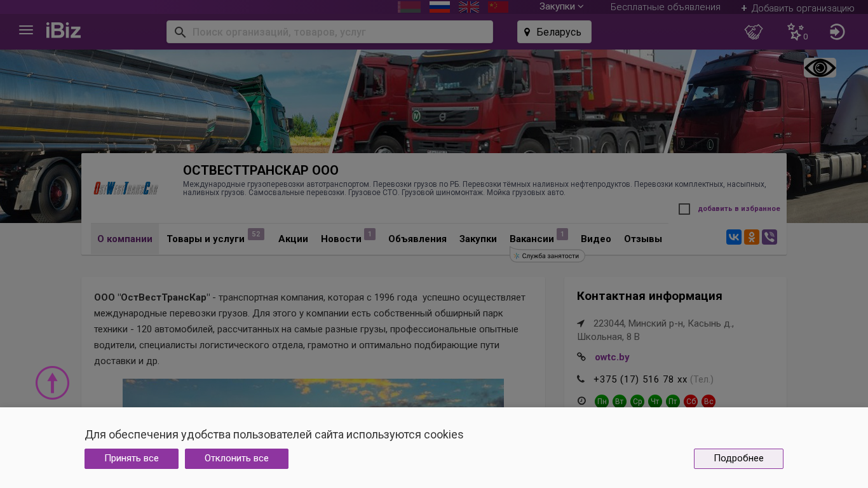Open the Служба занятости badge
This screenshot has height=488, width=868.
[x=547, y=255]
